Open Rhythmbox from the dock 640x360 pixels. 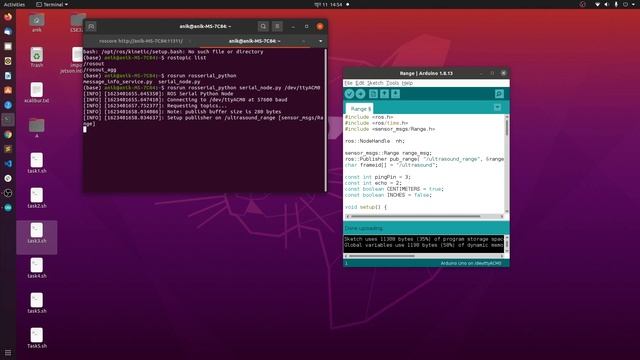click(x=8, y=61)
